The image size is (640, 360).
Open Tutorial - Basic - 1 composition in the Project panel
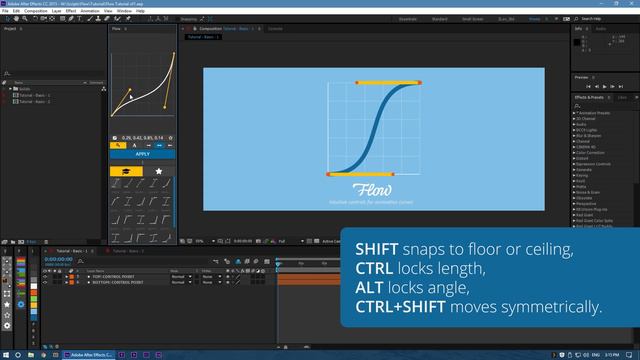35,95
